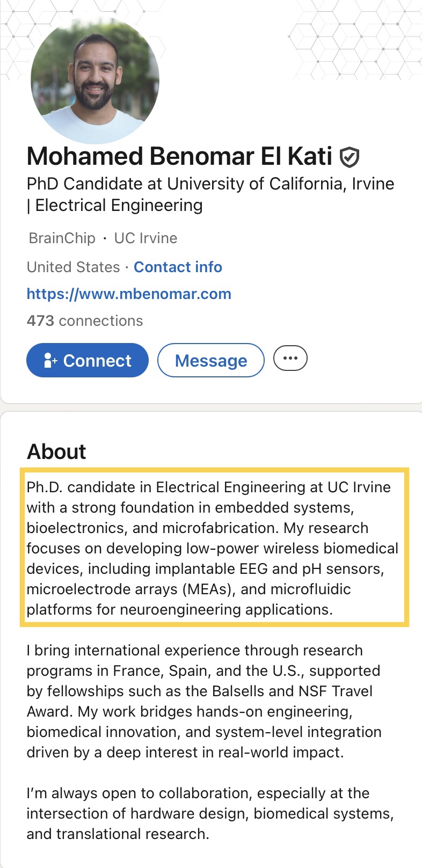Click the verified shield badge beside the name
This screenshot has width=422, height=868.
pos(350,157)
